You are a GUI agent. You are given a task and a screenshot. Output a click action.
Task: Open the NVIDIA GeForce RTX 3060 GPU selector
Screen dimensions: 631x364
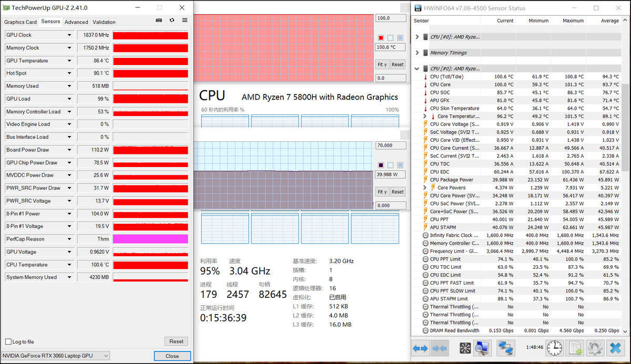pos(56,356)
